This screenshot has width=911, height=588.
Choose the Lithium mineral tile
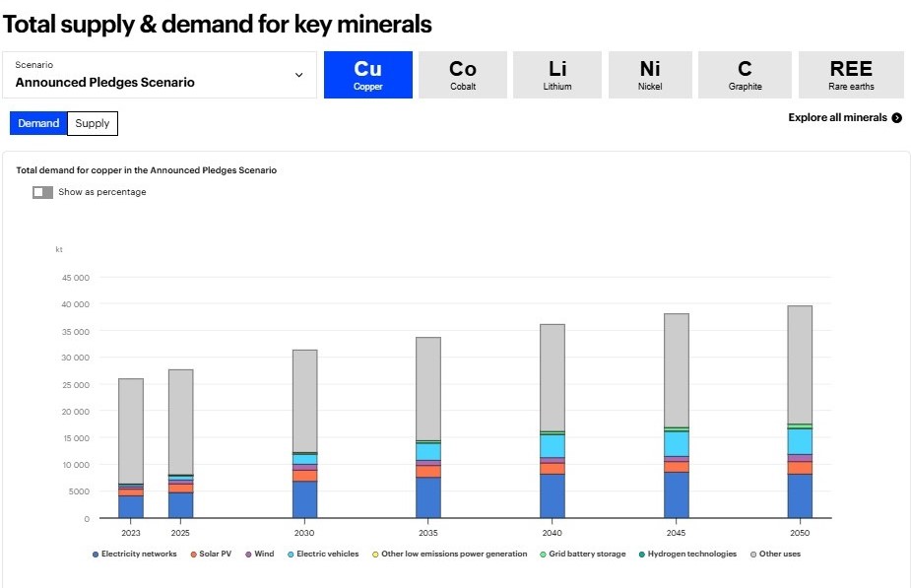pyautogui.click(x=557, y=75)
